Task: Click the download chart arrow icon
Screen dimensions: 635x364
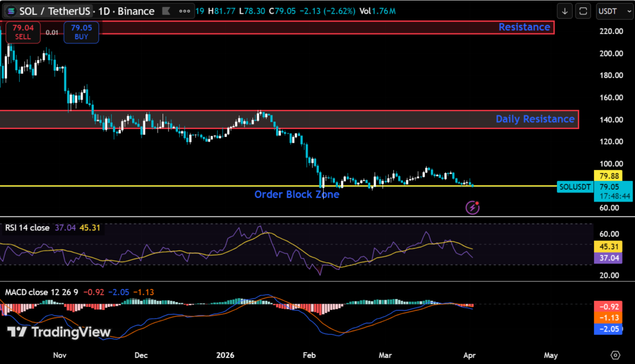Action: coord(564,11)
